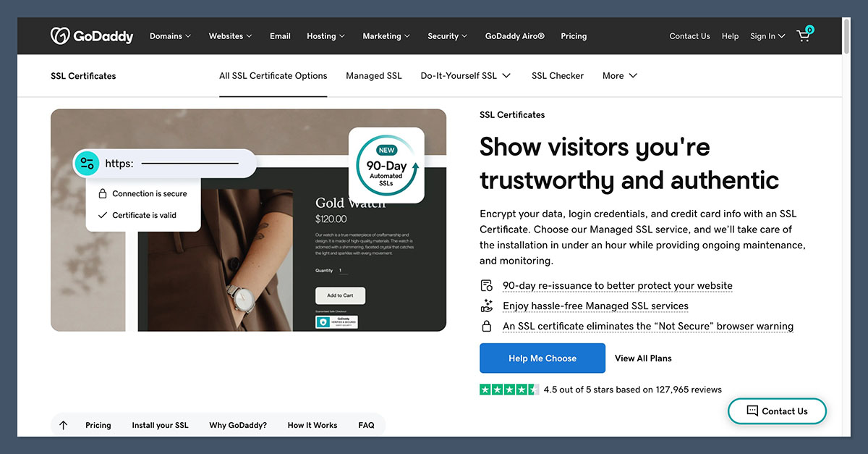Open the Help link
This screenshot has height=454, width=868.
tap(730, 35)
